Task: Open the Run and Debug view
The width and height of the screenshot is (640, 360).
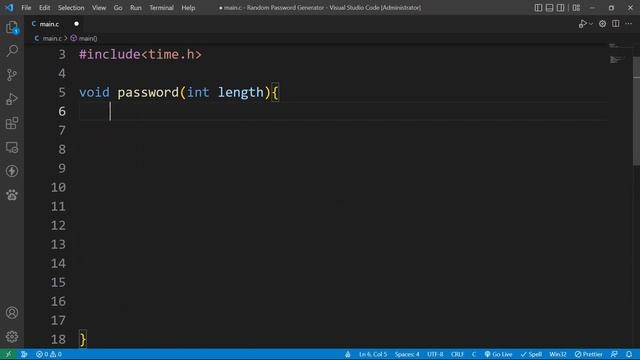Action: pyautogui.click(x=12, y=99)
